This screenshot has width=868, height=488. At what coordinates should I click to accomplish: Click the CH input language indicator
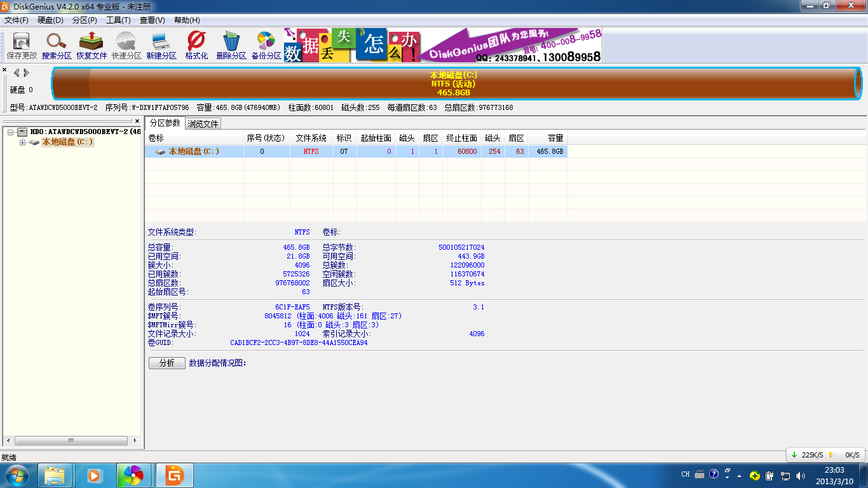pyautogui.click(x=686, y=474)
